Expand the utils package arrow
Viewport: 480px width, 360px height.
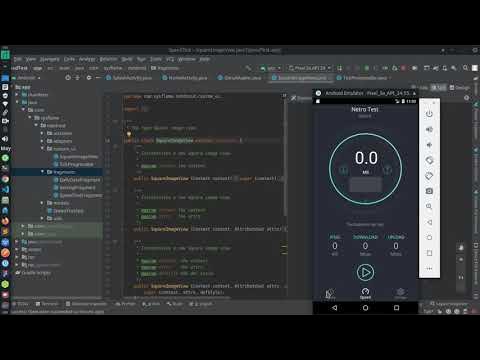point(42,218)
